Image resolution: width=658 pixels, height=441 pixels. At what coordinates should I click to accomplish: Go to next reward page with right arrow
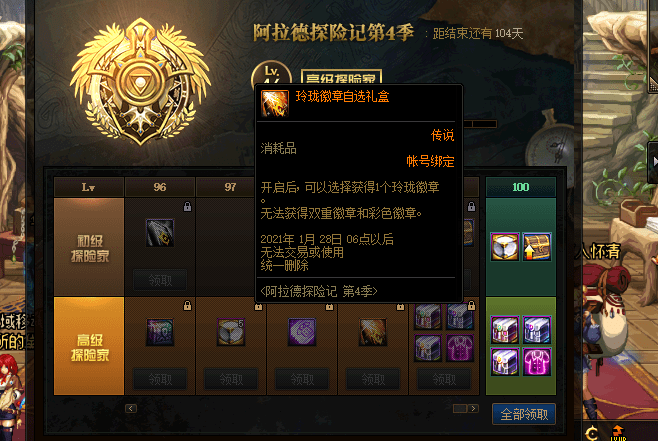[473, 408]
